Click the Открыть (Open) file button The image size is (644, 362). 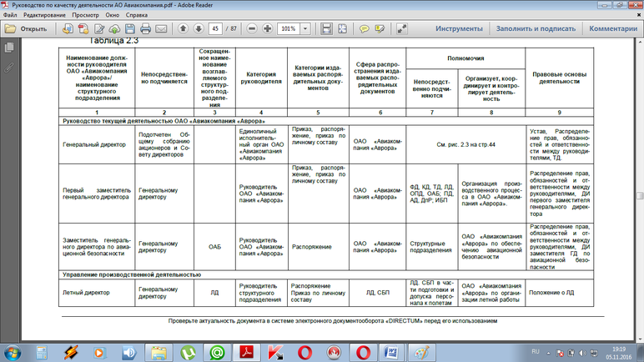click(x=27, y=28)
